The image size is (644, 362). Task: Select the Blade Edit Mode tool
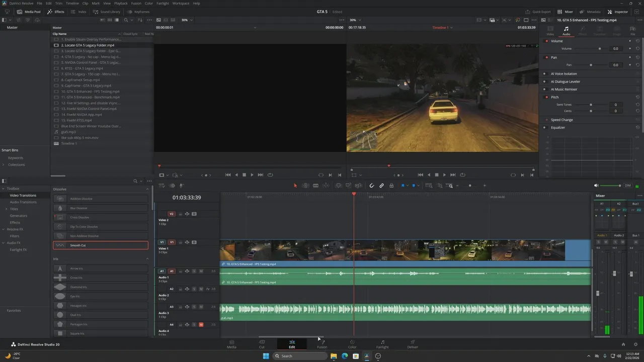click(x=315, y=186)
